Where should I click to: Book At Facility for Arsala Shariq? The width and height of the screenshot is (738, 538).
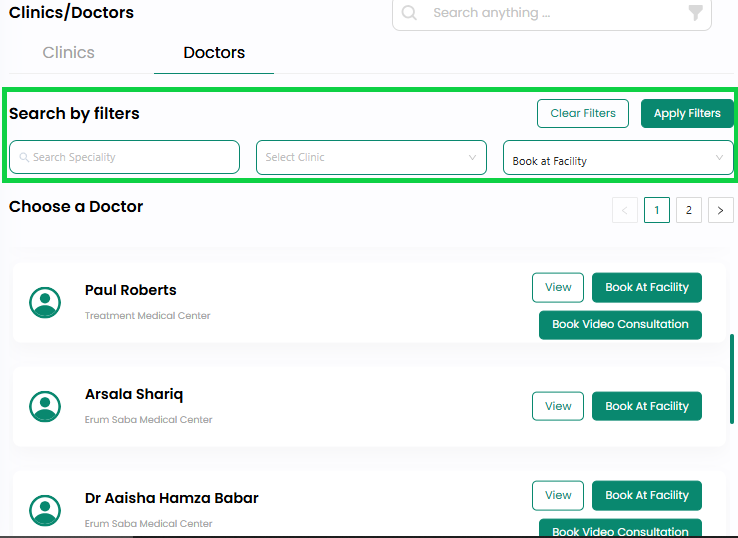click(x=647, y=406)
